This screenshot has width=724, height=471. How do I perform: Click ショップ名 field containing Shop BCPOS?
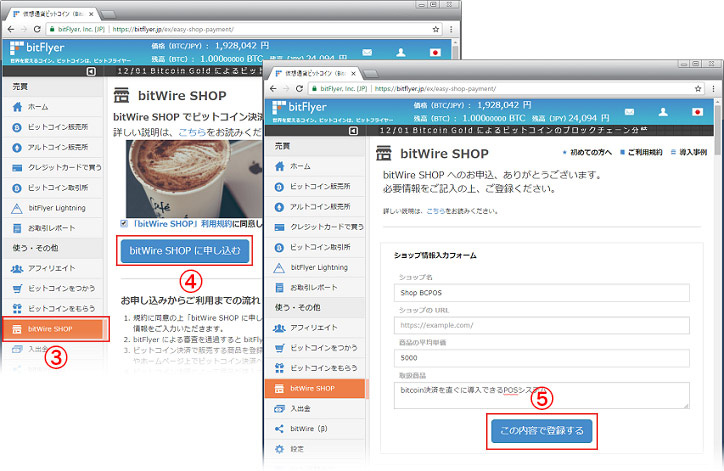[542, 293]
